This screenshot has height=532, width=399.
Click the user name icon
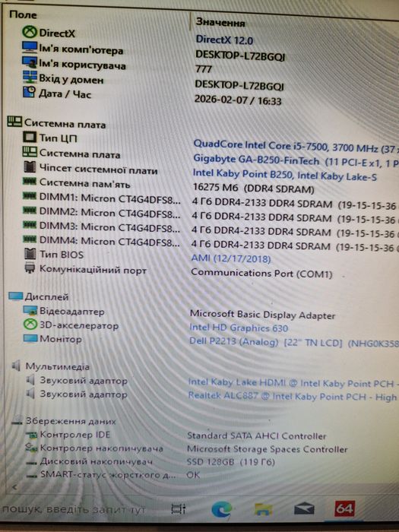[30, 62]
